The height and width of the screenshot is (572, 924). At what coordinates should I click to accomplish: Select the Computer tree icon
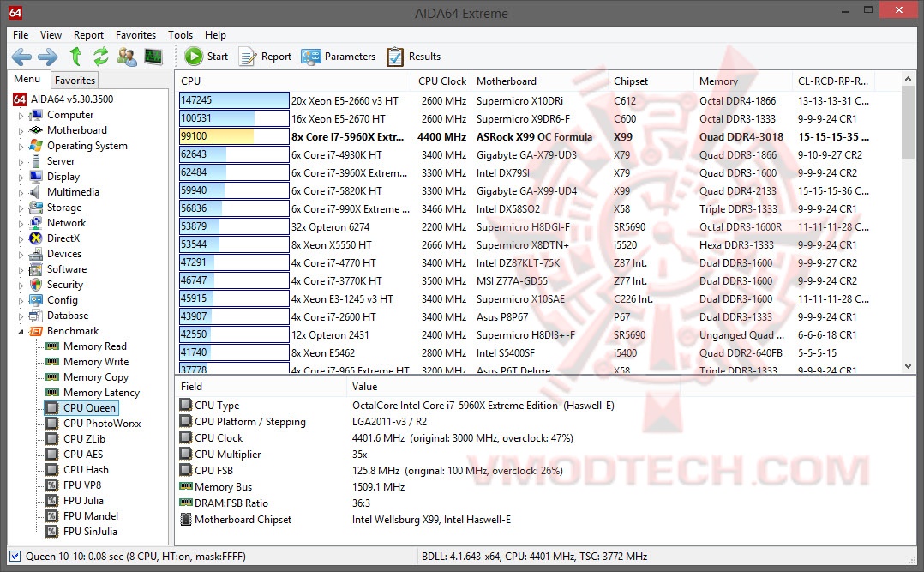click(x=37, y=115)
